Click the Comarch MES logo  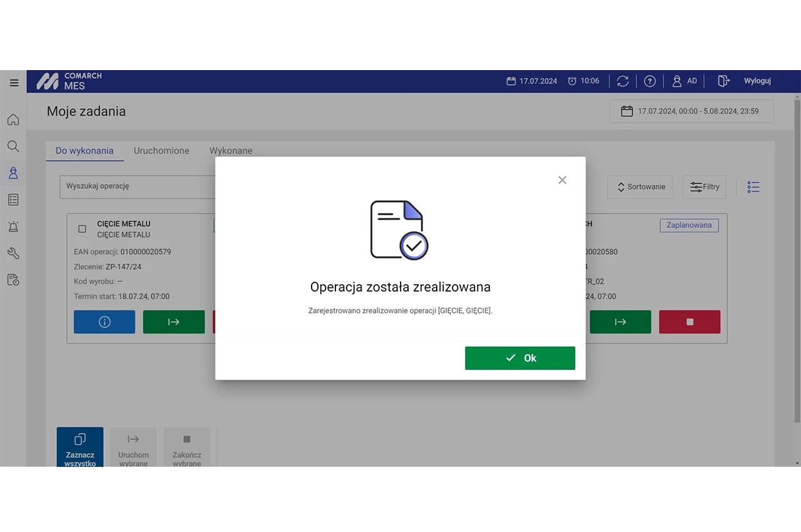point(69,81)
